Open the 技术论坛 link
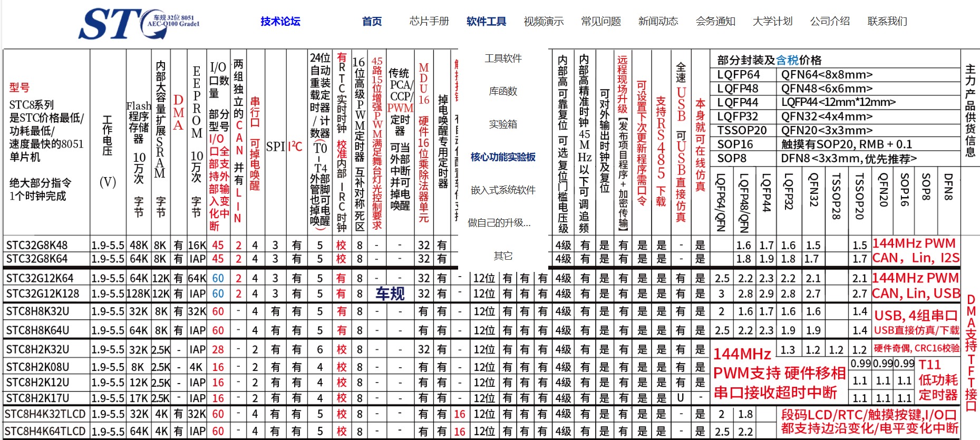Image resolution: width=980 pixels, height=440 pixels. tap(280, 22)
